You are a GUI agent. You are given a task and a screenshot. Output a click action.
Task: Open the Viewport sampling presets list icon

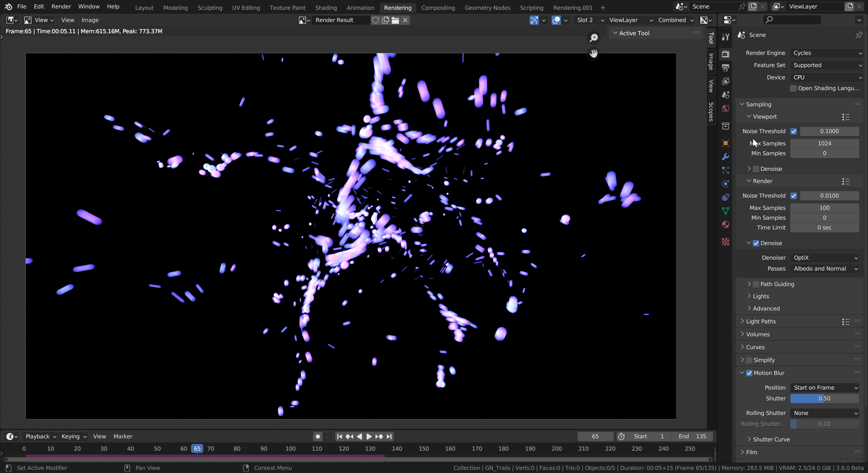846,117
